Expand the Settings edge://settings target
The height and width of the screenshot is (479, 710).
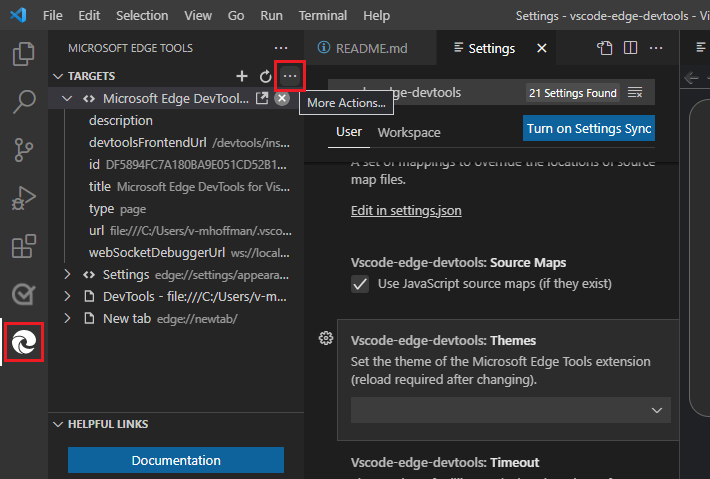tap(67, 274)
